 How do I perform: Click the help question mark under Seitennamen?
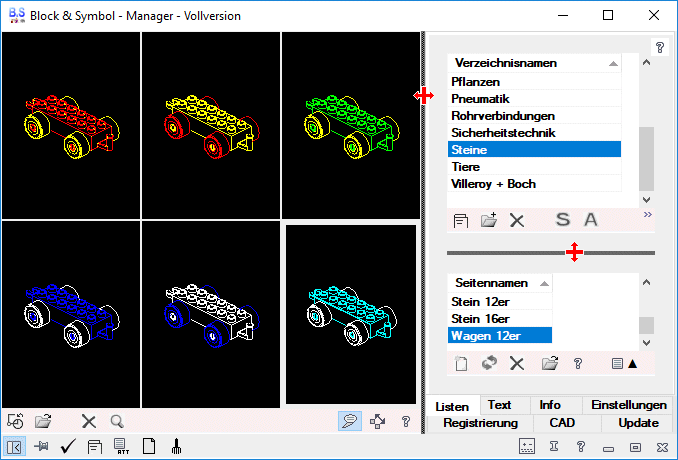[578, 364]
